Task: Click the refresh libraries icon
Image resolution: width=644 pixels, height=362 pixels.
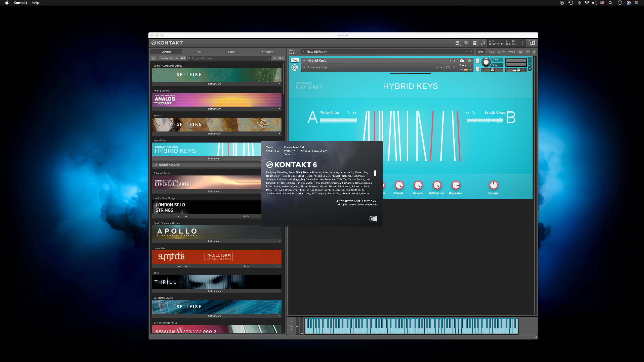Action: coord(154,58)
